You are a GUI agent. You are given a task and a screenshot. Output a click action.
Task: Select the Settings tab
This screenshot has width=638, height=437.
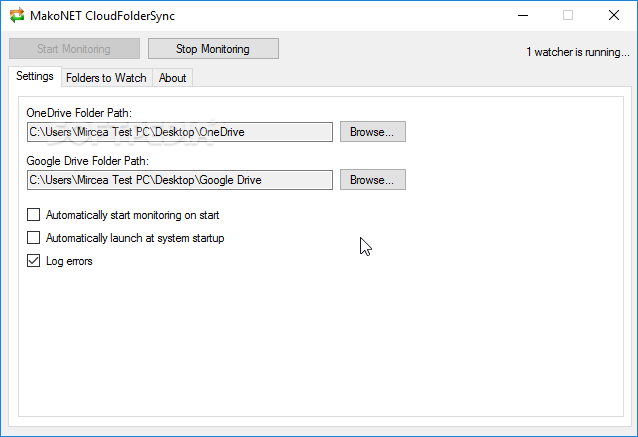[x=35, y=76]
